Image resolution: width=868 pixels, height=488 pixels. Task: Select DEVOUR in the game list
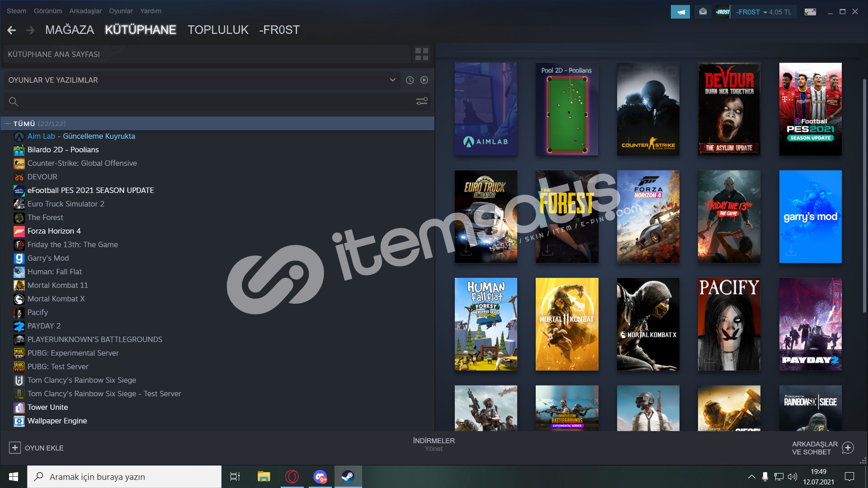pos(42,177)
